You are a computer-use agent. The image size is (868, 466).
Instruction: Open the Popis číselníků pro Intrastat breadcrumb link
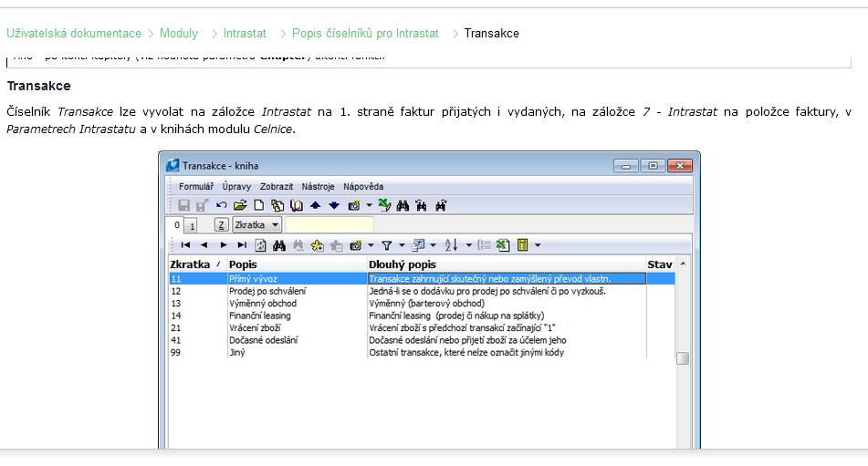[365, 33]
